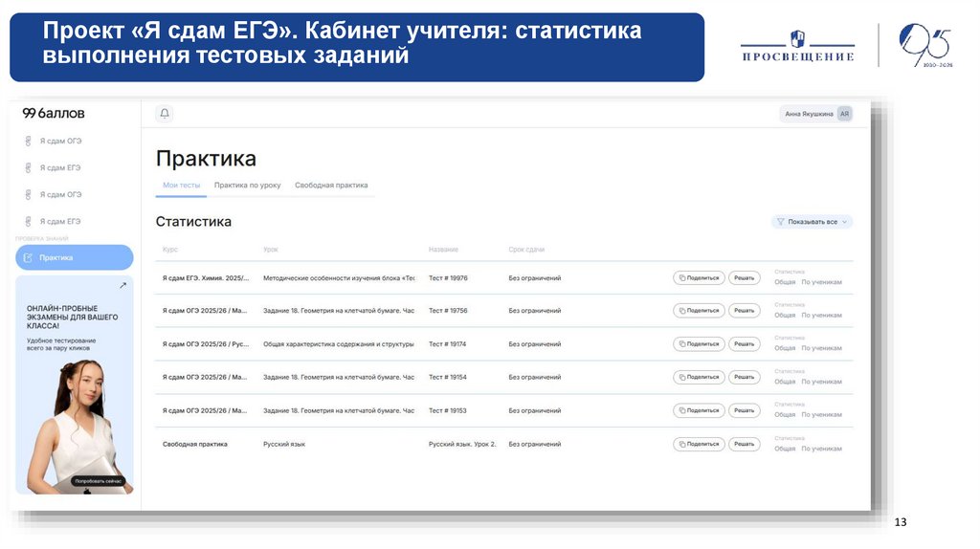This screenshot has height=549, width=980.
Task: Click Решать in the Свободная практика row
Action: click(744, 444)
